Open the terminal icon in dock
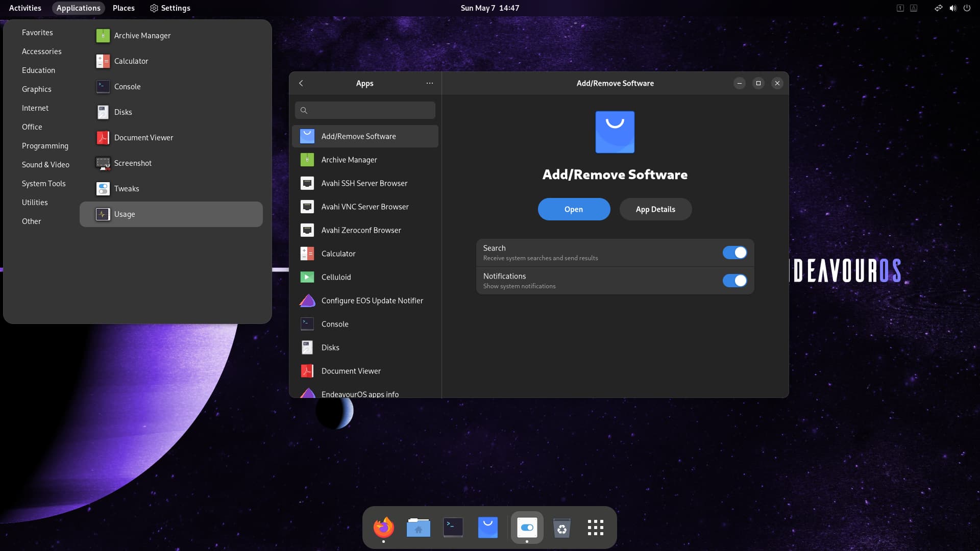 point(453,527)
